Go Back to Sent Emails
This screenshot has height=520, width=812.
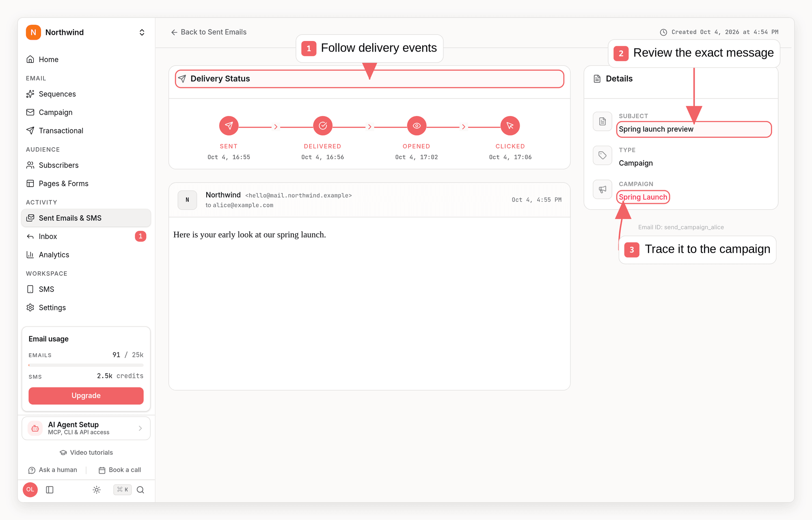209,32
